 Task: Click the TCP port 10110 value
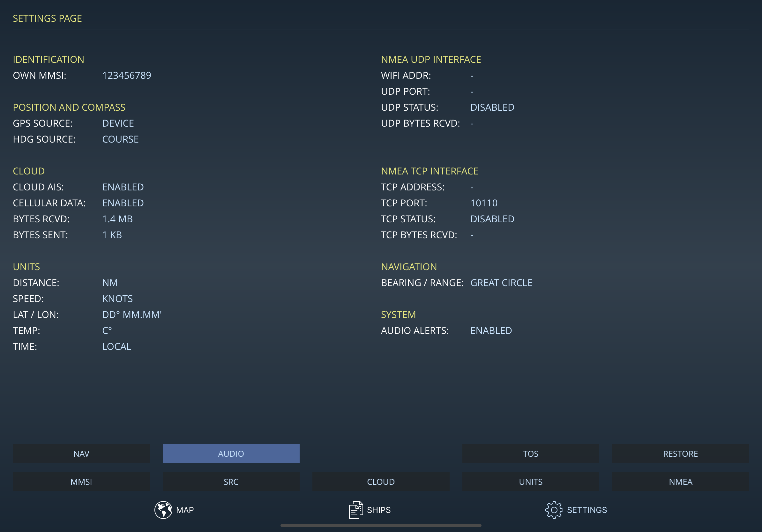click(x=483, y=203)
